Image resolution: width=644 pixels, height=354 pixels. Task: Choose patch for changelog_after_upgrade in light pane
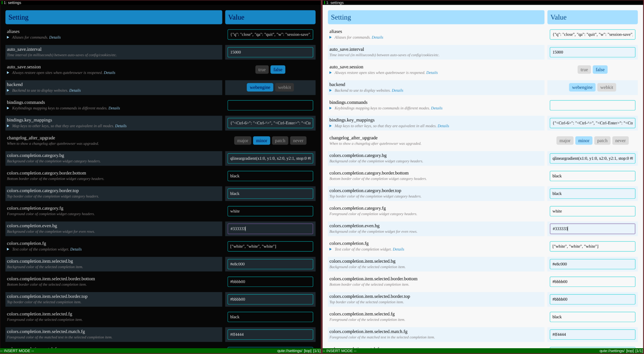point(602,140)
